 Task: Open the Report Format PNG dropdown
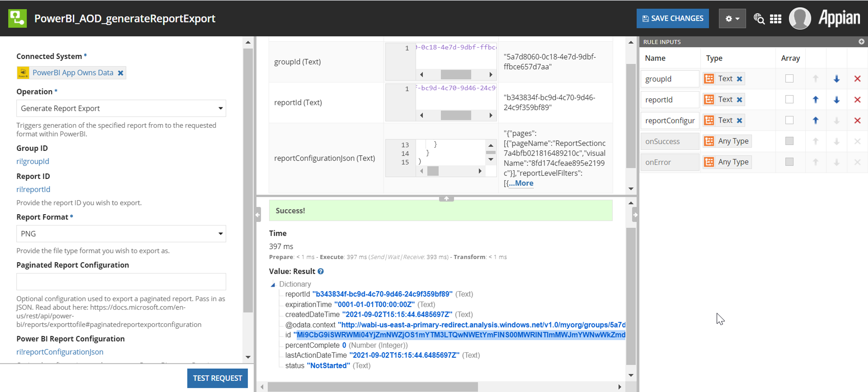tap(121, 234)
